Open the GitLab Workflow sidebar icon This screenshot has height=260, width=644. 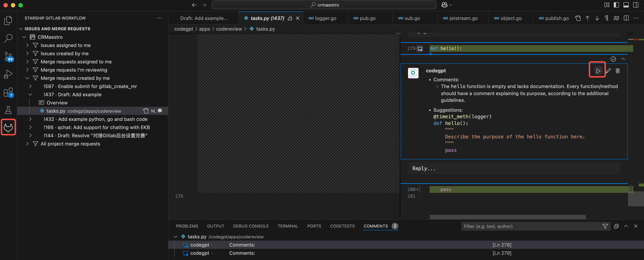pyautogui.click(x=9, y=127)
